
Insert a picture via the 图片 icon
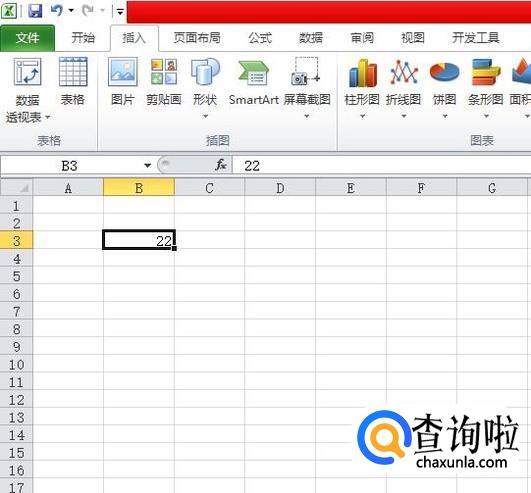(123, 72)
